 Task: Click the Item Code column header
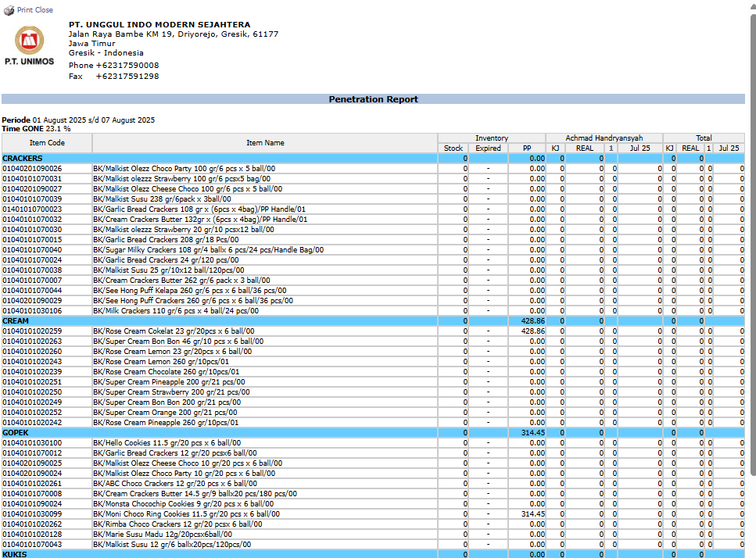pyautogui.click(x=47, y=143)
